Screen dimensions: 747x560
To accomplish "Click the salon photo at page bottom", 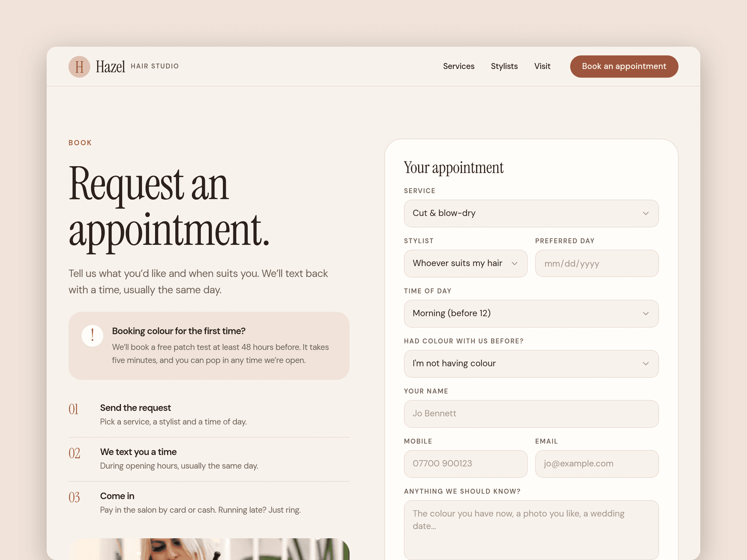I will click(209, 549).
